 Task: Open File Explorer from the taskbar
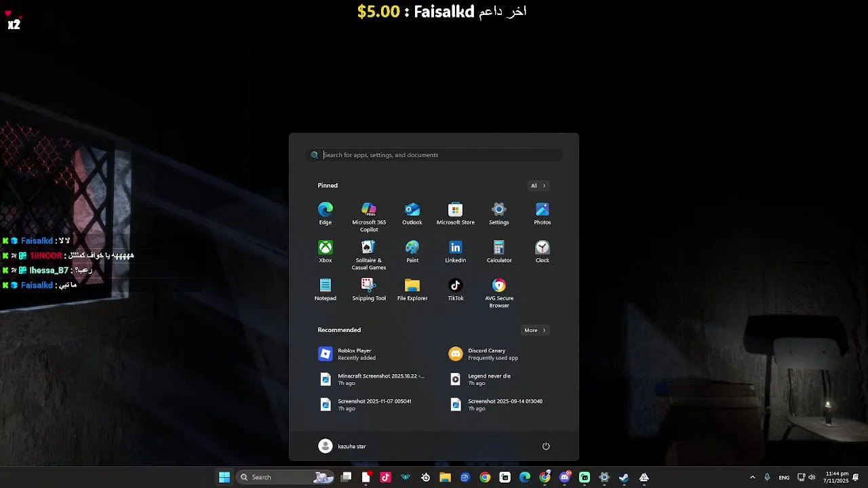tap(445, 477)
